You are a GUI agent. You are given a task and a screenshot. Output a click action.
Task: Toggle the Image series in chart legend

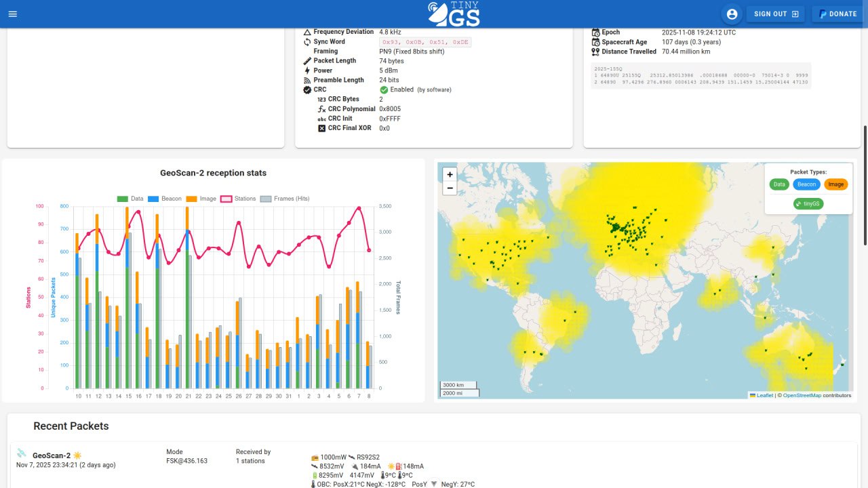tap(201, 199)
